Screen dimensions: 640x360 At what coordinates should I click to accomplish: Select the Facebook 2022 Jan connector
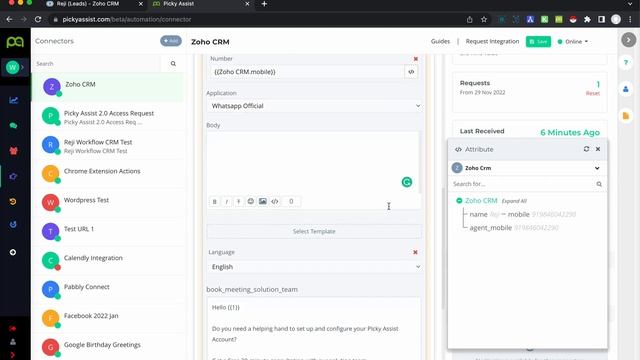tap(109, 319)
